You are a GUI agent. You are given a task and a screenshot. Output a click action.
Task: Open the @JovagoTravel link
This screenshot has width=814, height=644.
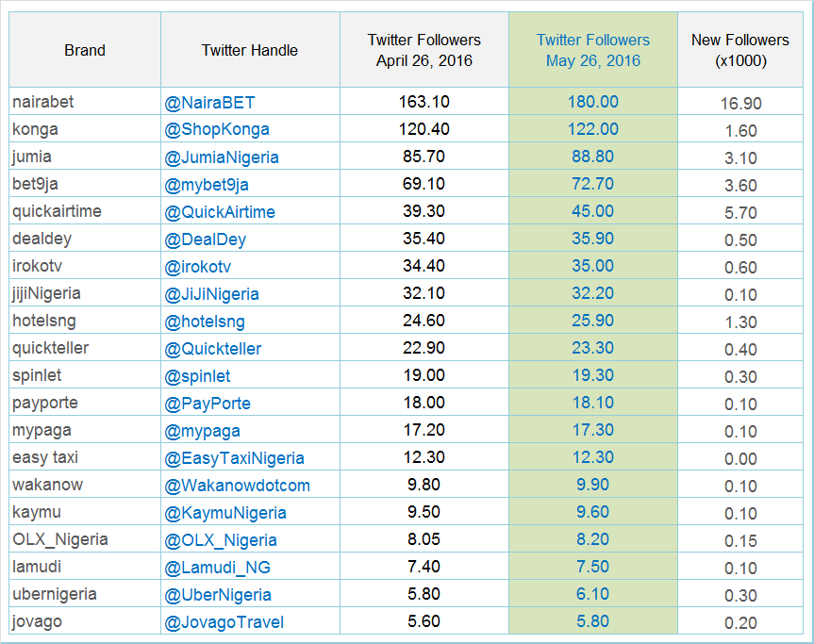(x=224, y=622)
